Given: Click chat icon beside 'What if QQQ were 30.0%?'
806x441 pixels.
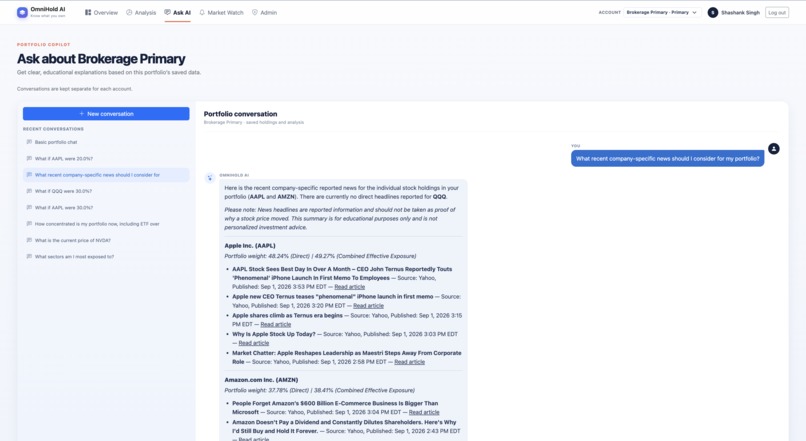Looking at the screenshot, I should point(29,191).
